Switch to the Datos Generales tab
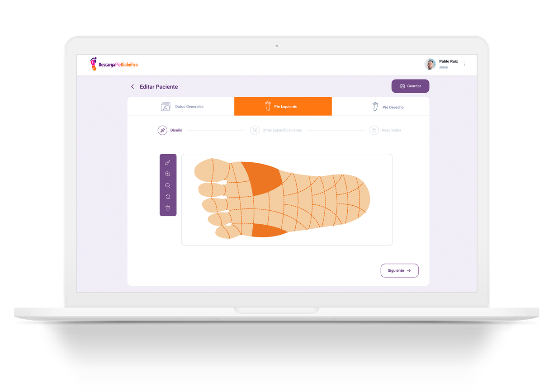The image size is (549, 392). [x=181, y=107]
